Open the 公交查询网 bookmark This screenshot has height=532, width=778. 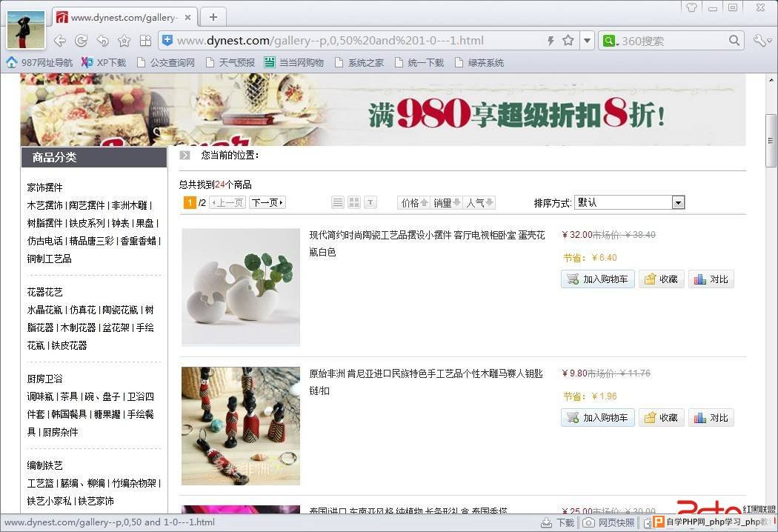click(x=166, y=62)
